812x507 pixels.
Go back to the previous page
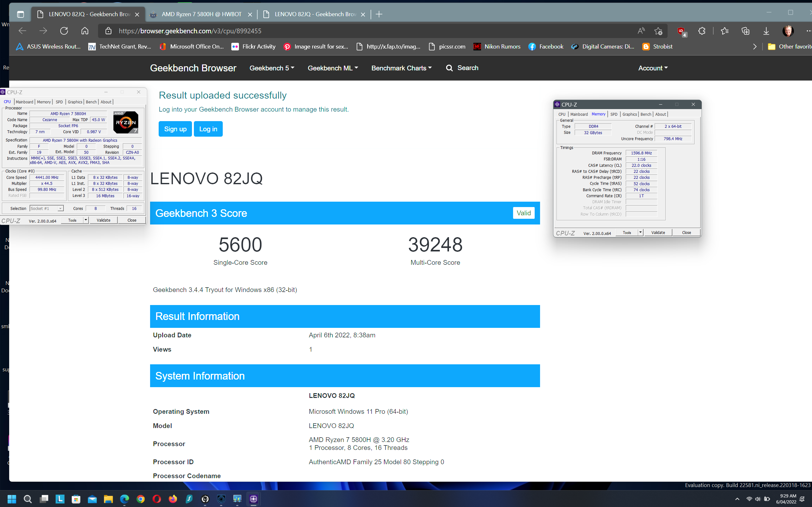(x=23, y=31)
